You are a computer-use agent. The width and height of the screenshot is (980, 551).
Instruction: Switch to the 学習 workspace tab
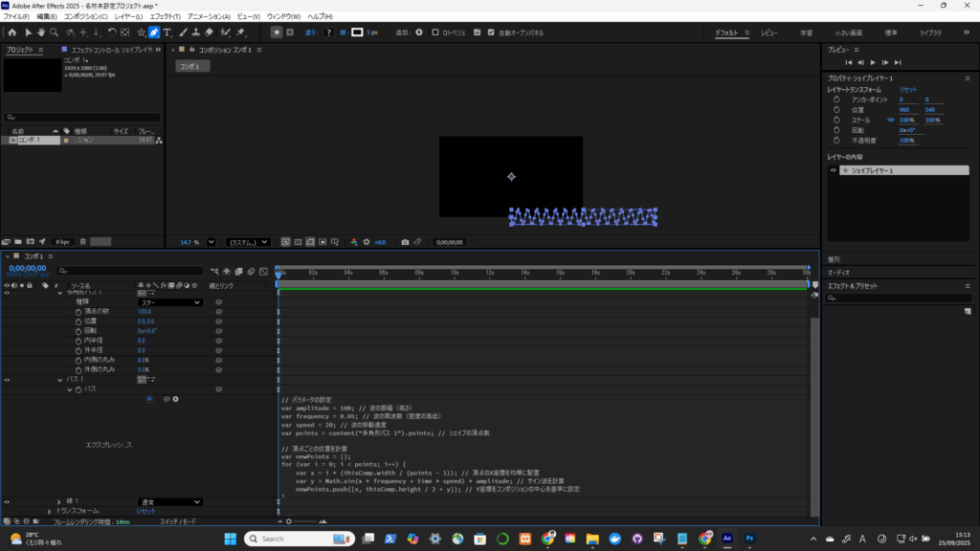807,33
